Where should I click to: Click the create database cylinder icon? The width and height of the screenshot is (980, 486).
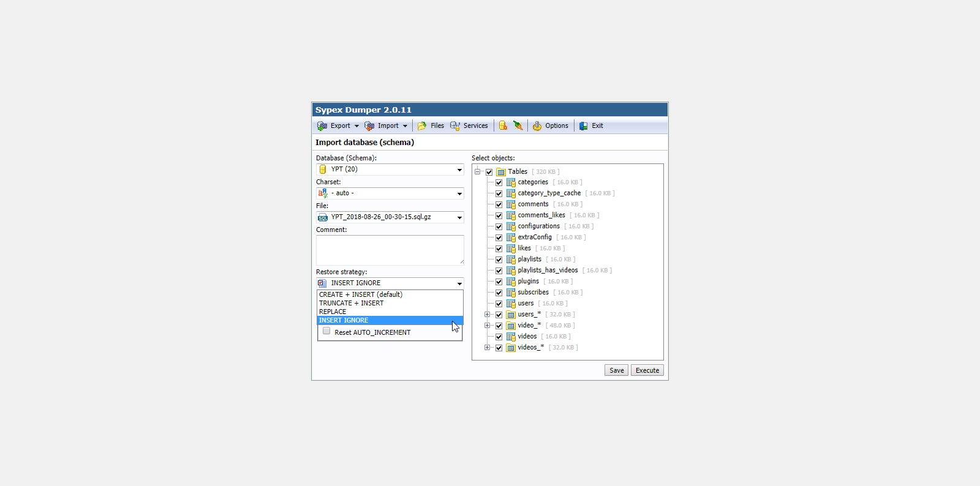503,125
